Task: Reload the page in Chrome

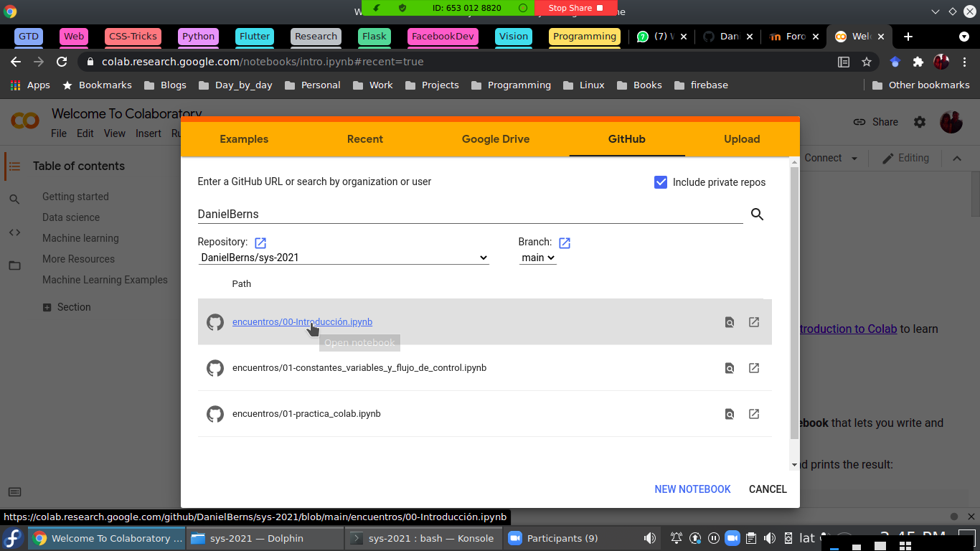Action: 62,62
